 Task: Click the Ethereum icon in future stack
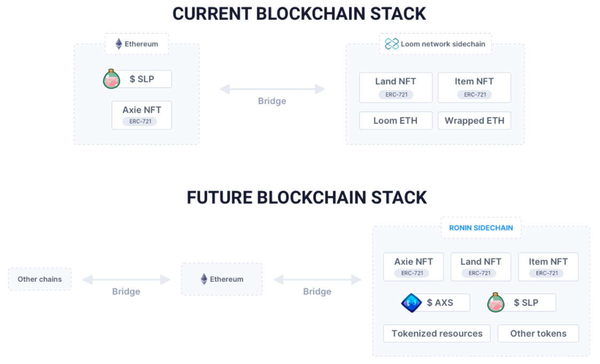204,279
